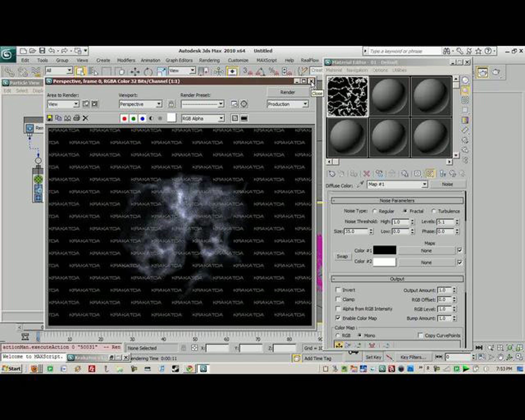Open the Help question mark icon
This screenshot has height=420, width=525.
[488, 51]
